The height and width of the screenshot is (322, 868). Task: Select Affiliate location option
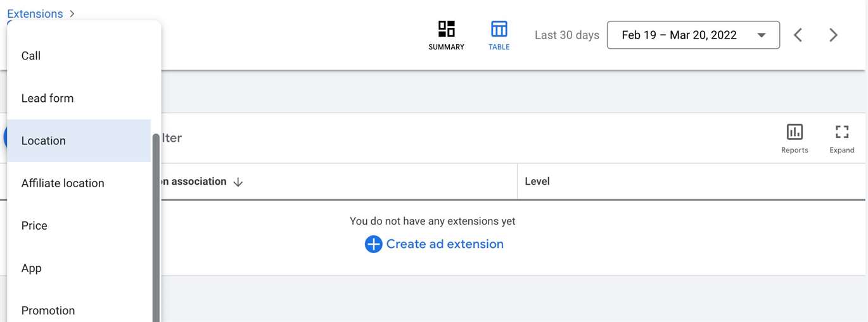[x=79, y=183]
